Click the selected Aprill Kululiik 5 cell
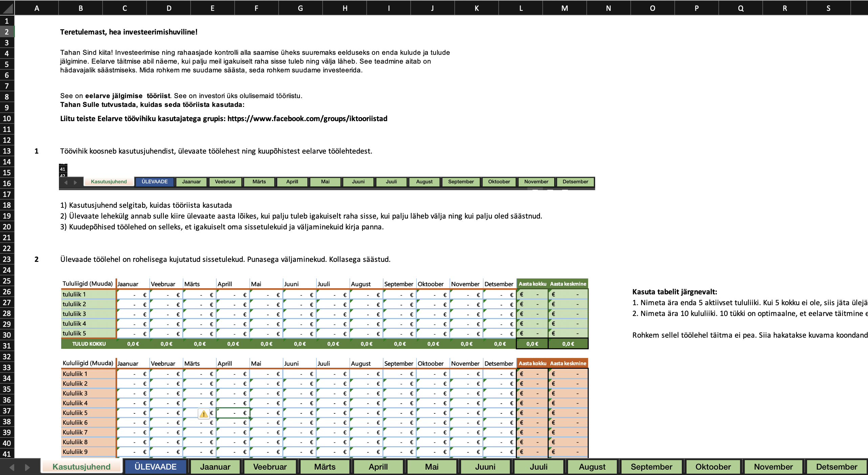 click(233, 413)
